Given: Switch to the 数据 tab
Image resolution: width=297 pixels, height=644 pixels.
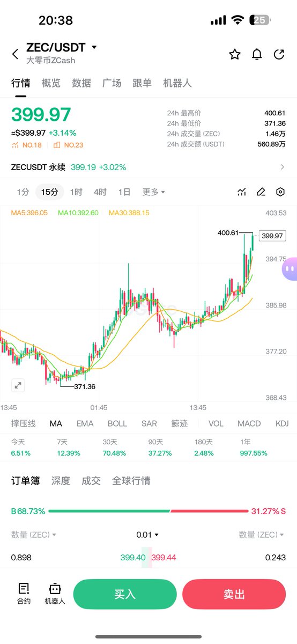Looking at the screenshot, I should pos(81,83).
